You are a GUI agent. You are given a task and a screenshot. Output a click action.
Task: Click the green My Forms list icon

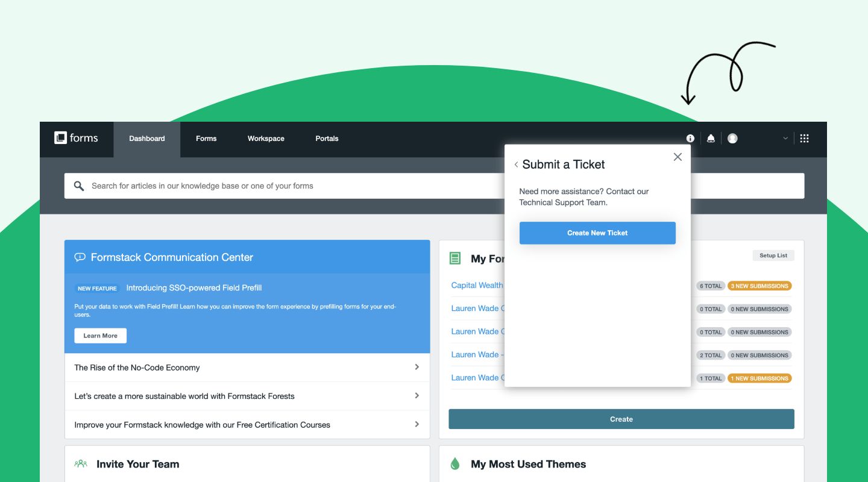click(454, 257)
